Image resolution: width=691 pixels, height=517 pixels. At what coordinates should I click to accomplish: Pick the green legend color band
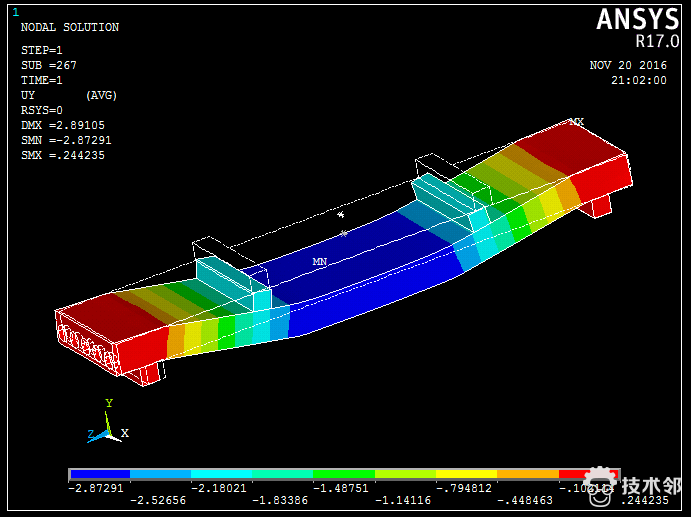tap(344, 474)
